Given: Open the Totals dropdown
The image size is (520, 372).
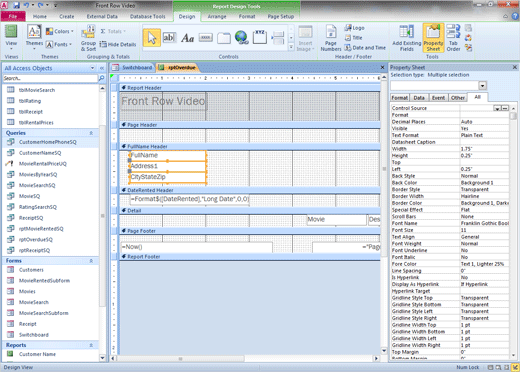Looking at the screenshot, I should coord(113,31).
